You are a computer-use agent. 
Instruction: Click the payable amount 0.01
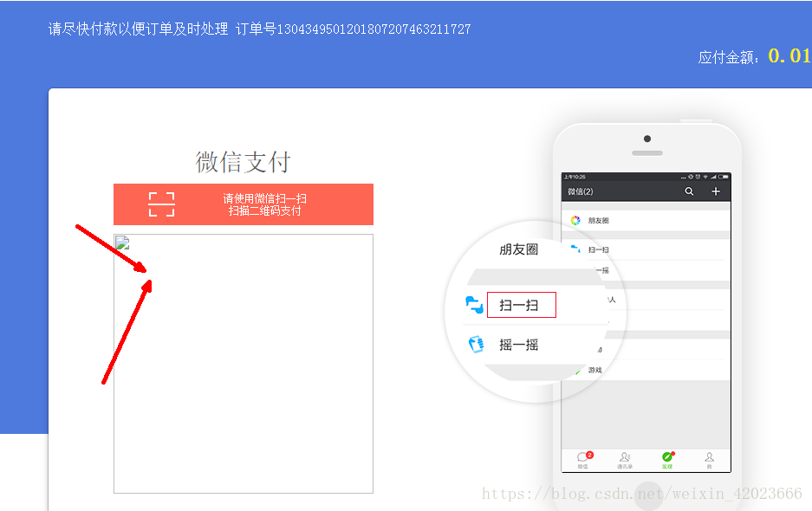click(x=789, y=55)
